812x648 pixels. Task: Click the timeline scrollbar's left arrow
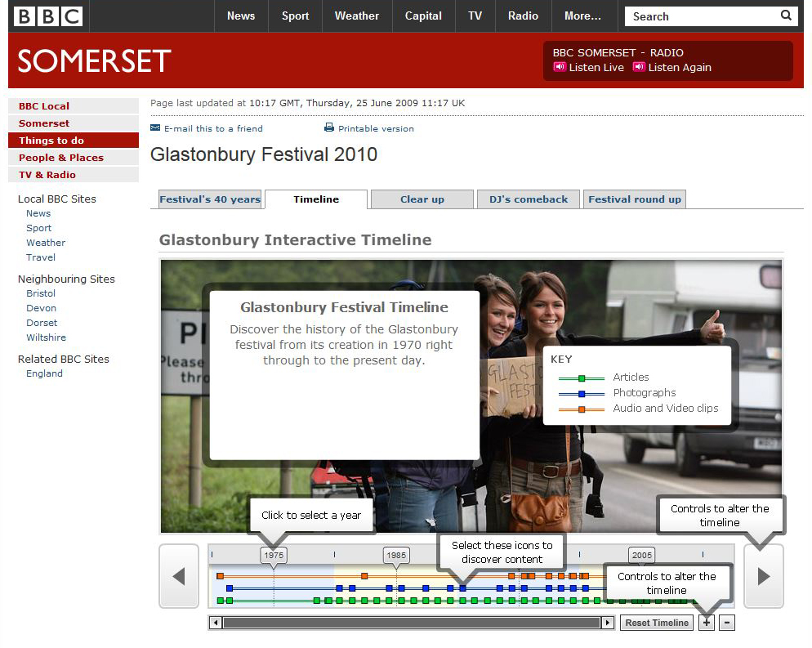click(x=216, y=623)
